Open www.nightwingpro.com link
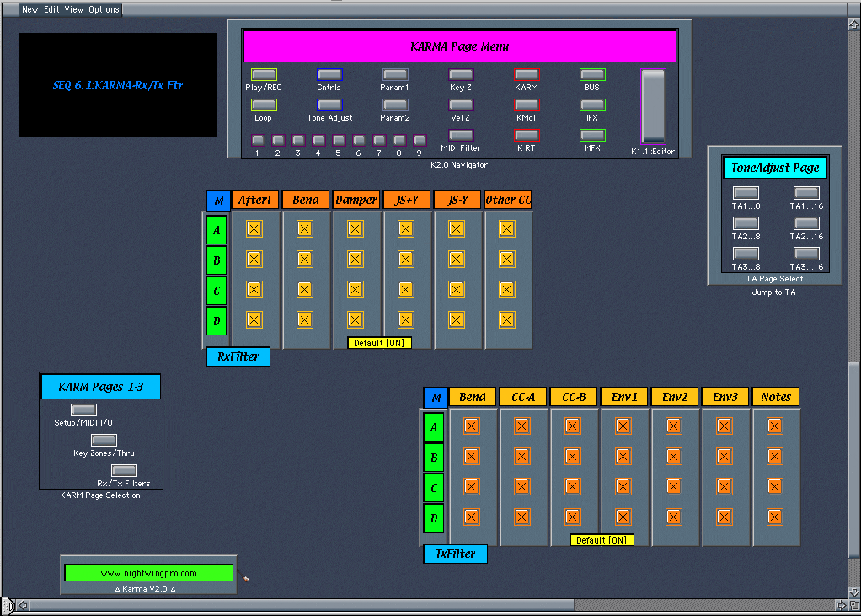 149,573
